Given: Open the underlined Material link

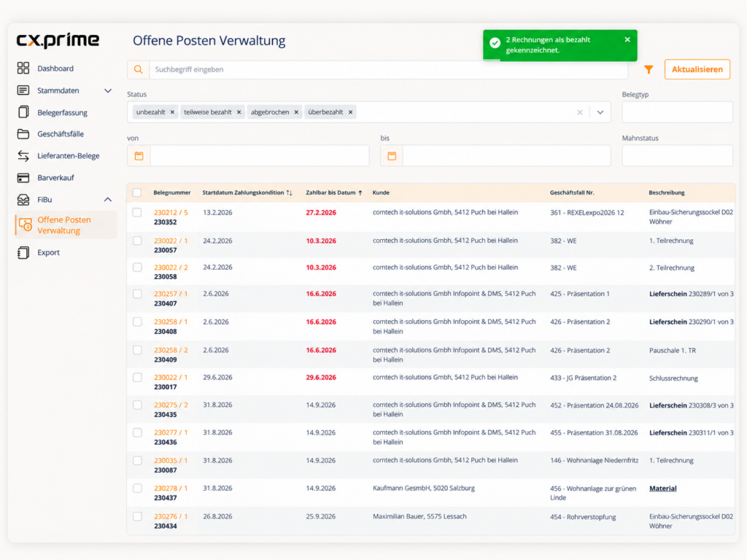Looking at the screenshot, I should [662, 488].
